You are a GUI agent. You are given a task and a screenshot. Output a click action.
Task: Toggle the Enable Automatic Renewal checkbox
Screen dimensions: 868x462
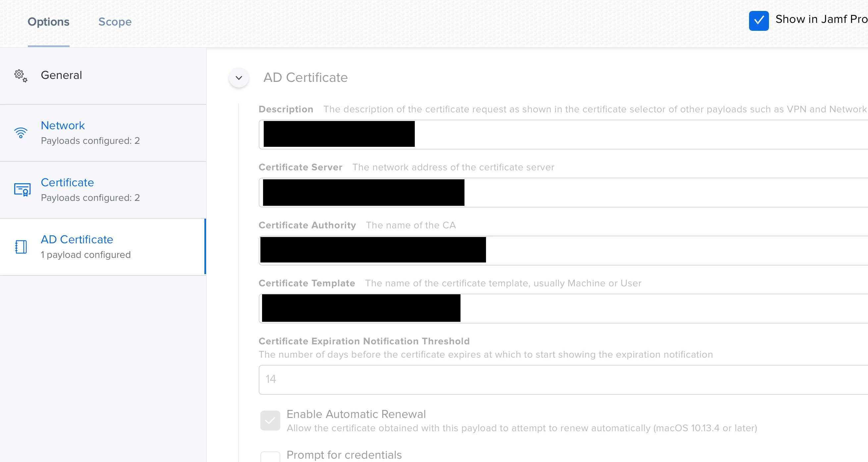point(270,420)
